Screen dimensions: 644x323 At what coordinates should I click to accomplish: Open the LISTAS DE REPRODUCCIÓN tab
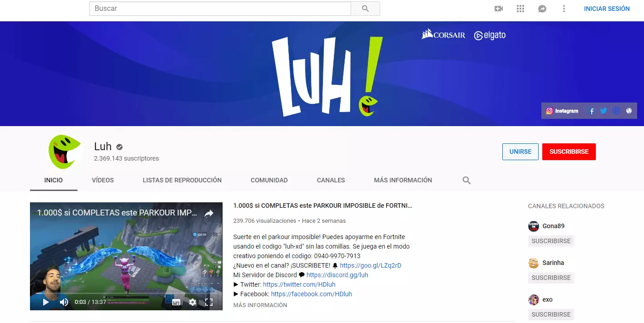pyautogui.click(x=182, y=180)
